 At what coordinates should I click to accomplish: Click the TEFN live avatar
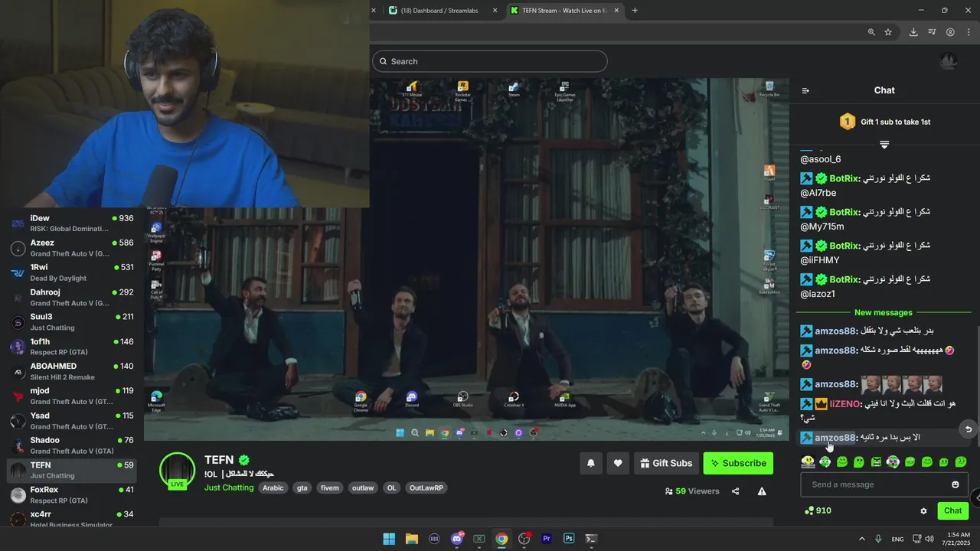[177, 470]
